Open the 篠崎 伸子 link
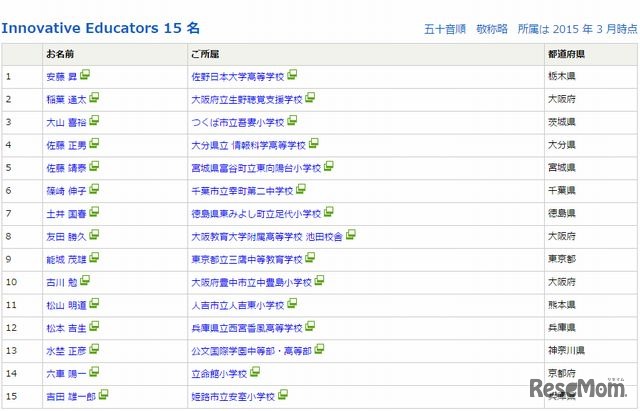Screen dimensions: 640x411 pos(67,191)
